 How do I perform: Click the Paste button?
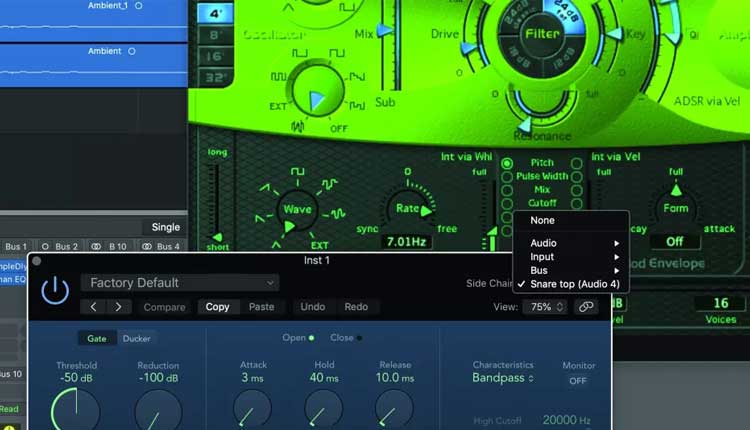click(x=262, y=307)
